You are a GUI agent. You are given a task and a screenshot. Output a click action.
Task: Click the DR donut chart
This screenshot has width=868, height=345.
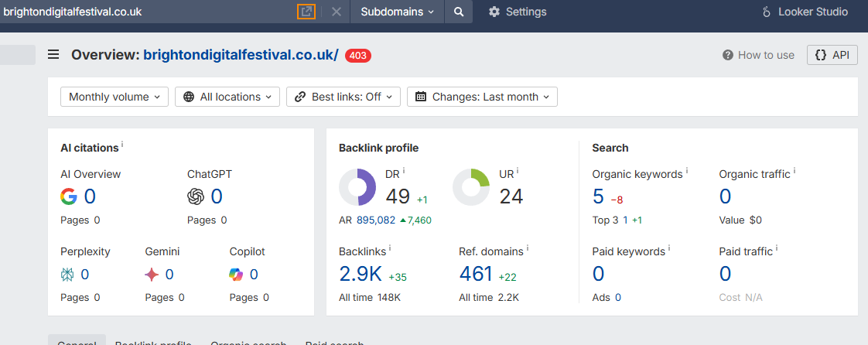click(x=357, y=187)
